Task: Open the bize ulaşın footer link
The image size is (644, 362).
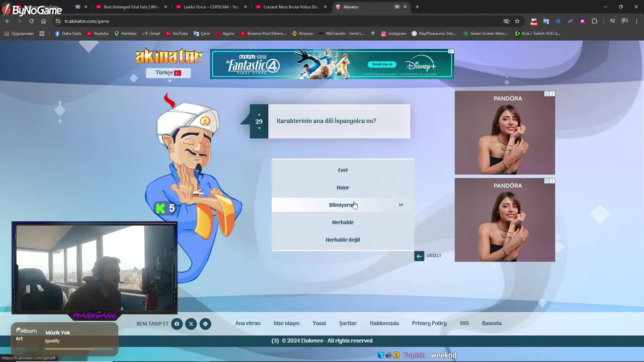Action: click(x=286, y=323)
